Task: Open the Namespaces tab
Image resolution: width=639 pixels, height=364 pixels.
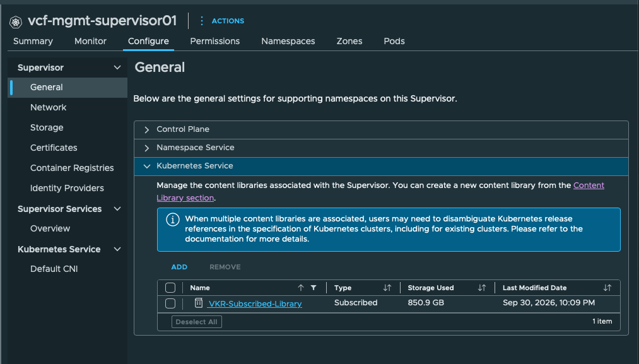Action: coord(288,41)
